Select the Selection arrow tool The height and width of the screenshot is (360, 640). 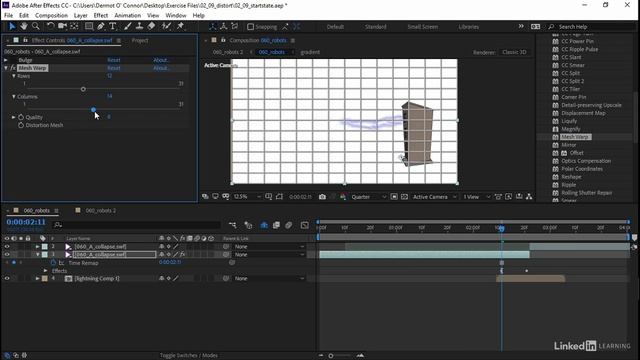(12, 26)
